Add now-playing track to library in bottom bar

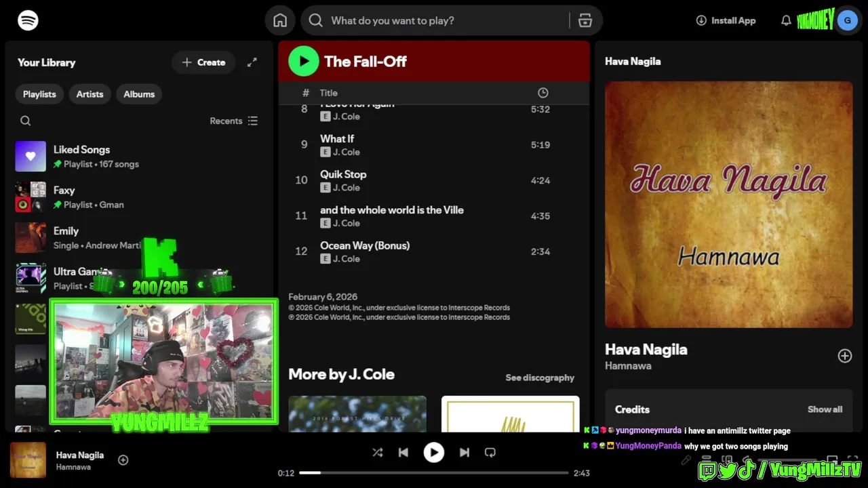(x=123, y=460)
